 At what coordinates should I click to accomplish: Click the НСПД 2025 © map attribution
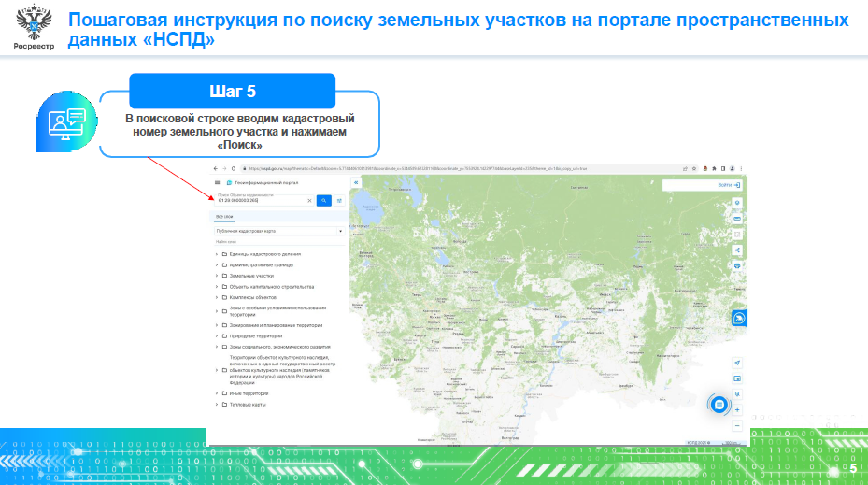[x=699, y=443]
